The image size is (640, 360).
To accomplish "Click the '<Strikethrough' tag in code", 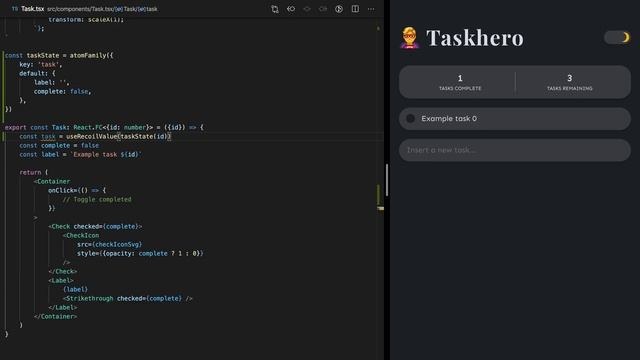I will click(88, 298).
